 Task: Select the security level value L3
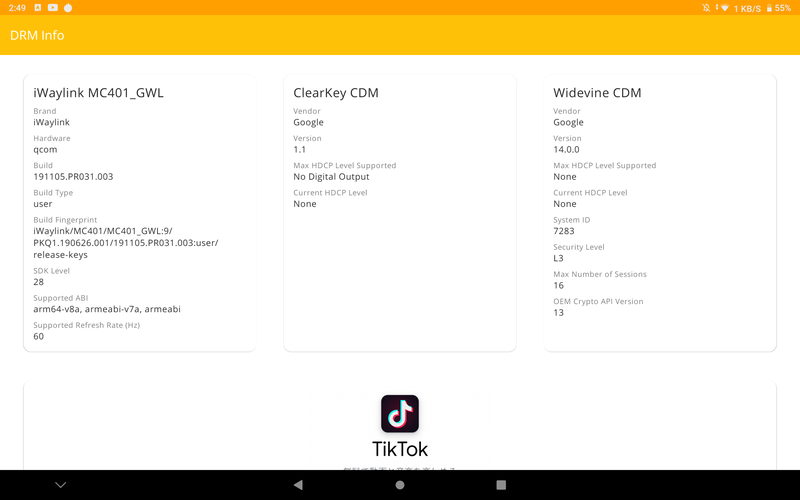tap(558, 258)
